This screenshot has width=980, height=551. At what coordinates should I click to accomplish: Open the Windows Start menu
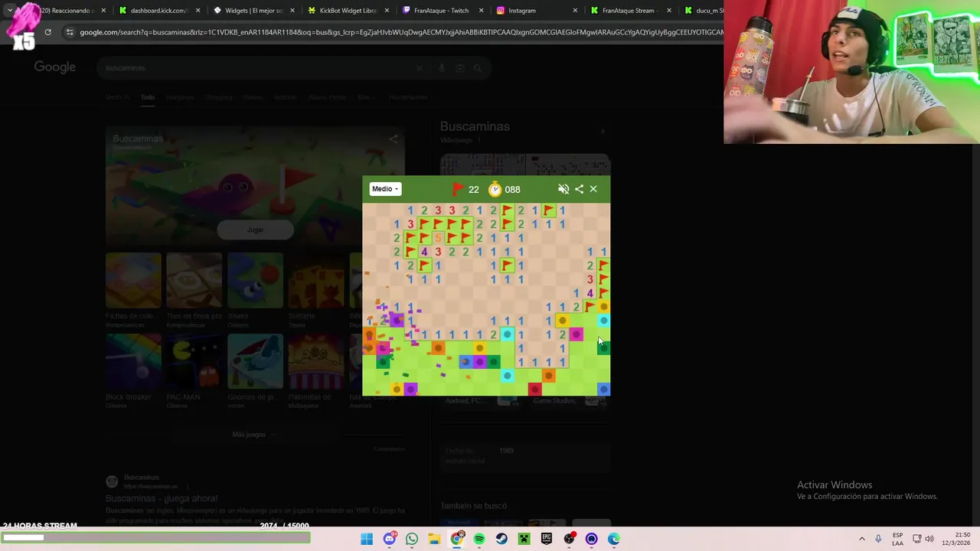[x=367, y=539]
